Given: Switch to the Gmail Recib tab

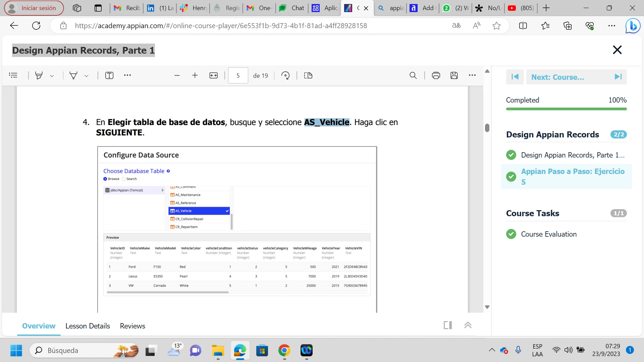Looking at the screenshot, I should point(127,8).
